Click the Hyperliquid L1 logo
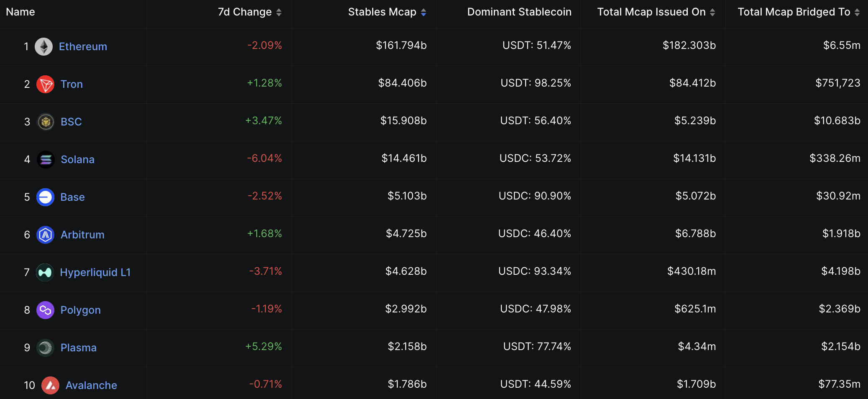Screen dimensions: 868x399 (x=45, y=272)
